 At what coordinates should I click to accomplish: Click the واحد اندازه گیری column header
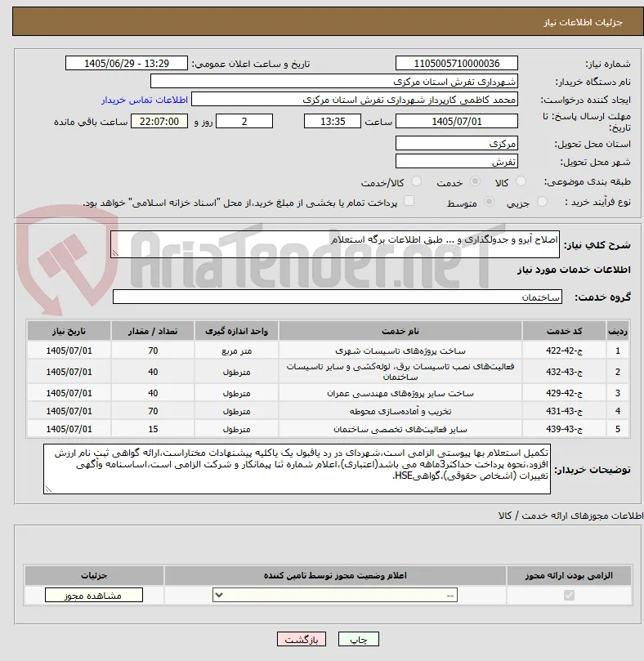pyautogui.click(x=236, y=331)
